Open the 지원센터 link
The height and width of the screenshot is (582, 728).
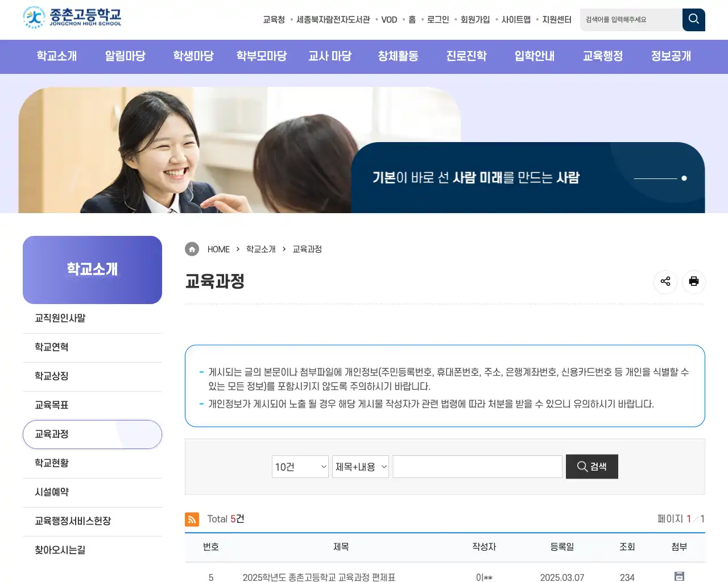pyautogui.click(x=557, y=19)
